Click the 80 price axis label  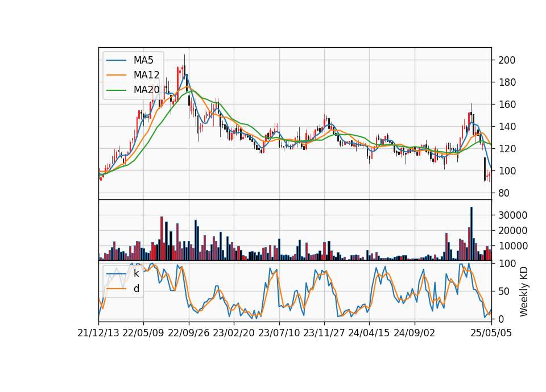point(504,193)
